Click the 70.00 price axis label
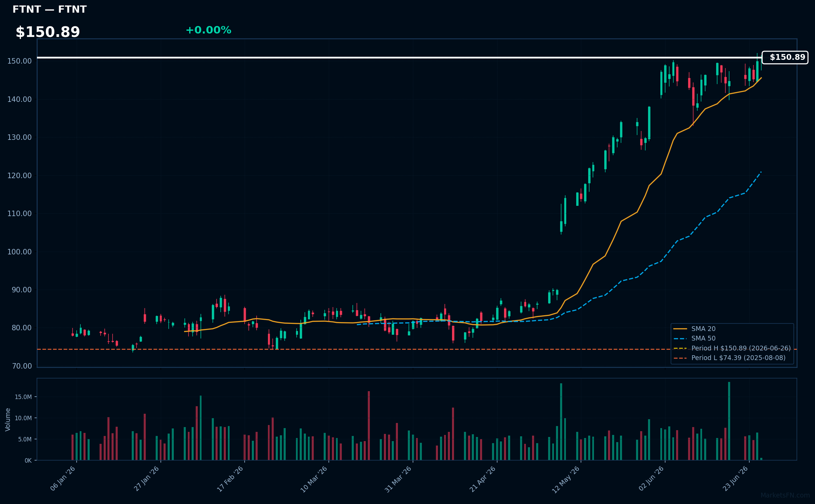The image size is (815, 504). pos(22,366)
